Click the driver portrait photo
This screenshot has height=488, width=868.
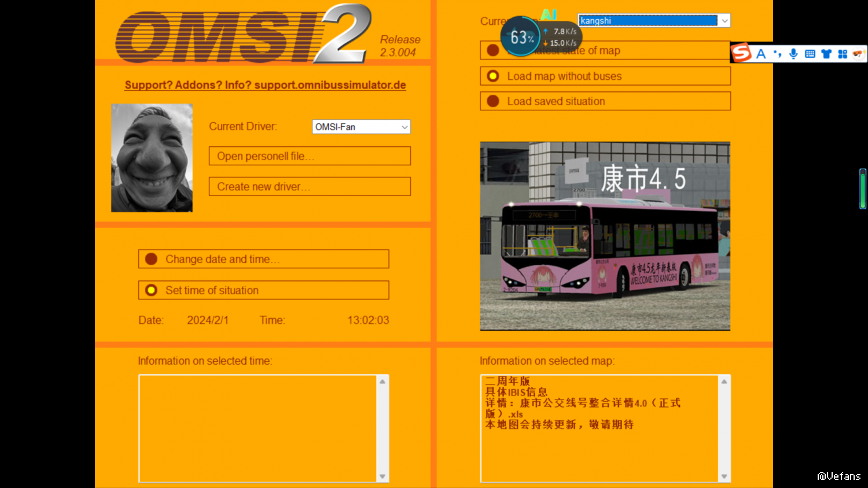(x=152, y=158)
